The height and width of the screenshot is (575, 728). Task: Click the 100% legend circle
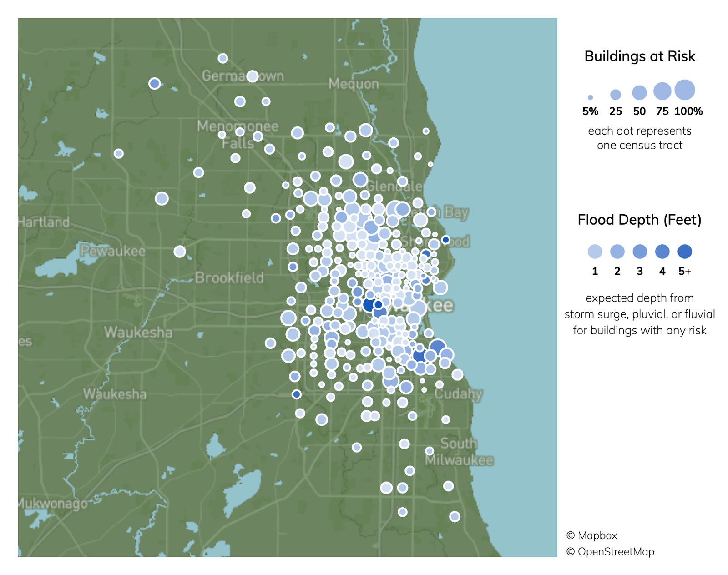[x=685, y=90]
